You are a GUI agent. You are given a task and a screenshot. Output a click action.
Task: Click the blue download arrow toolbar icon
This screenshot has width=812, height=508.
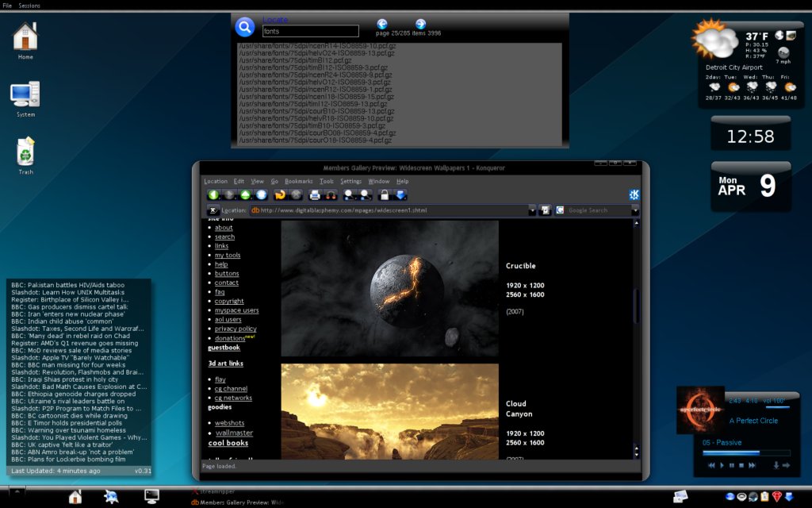coord(400,195)
